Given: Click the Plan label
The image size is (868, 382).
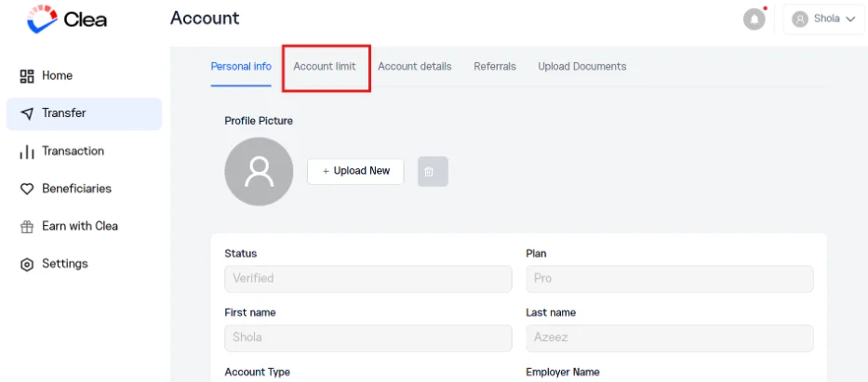Looking at the screenshot, I should point(536,254).
